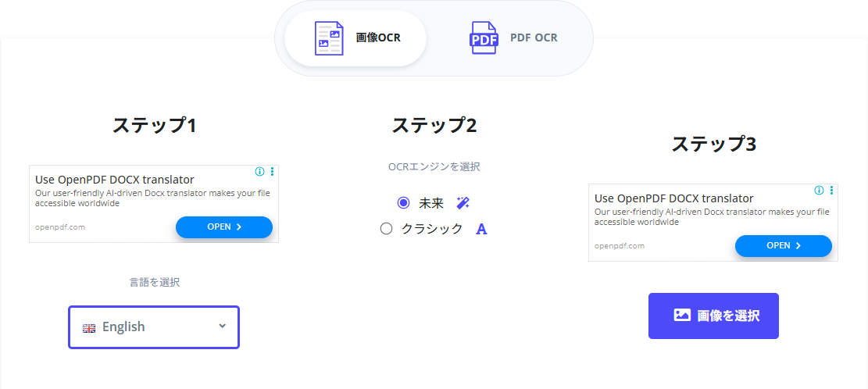Click OPEN button in Step 1 ad
The height and width of the screenshot is (389, 868).
click(224, 227)
